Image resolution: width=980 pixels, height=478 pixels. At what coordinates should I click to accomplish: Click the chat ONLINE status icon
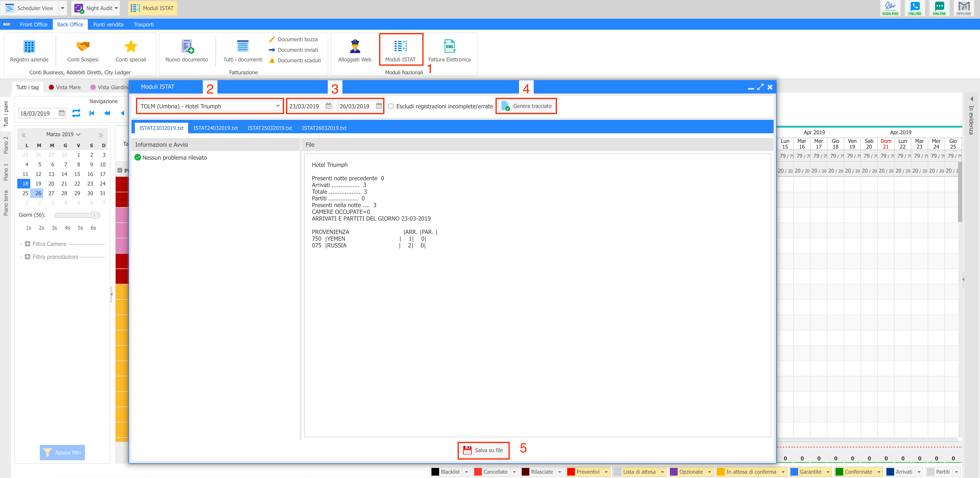tap(939, 8)
